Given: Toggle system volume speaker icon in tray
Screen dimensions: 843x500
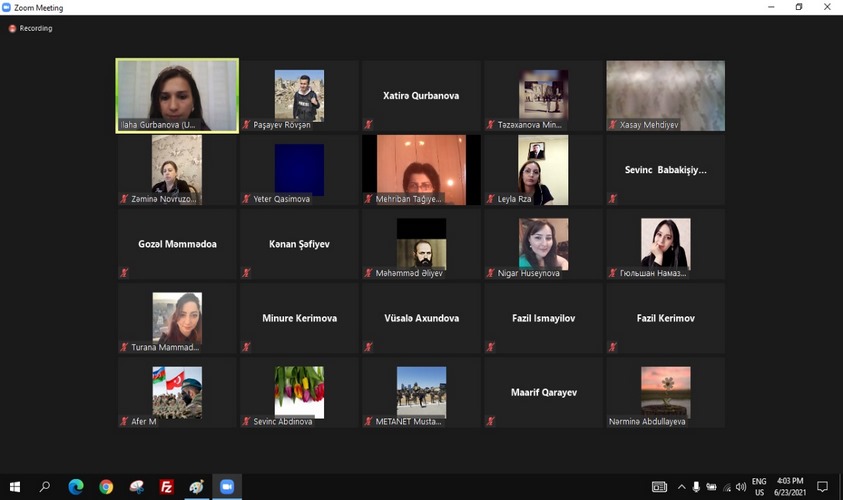Looking at the screenshot, I should [741, 487].
